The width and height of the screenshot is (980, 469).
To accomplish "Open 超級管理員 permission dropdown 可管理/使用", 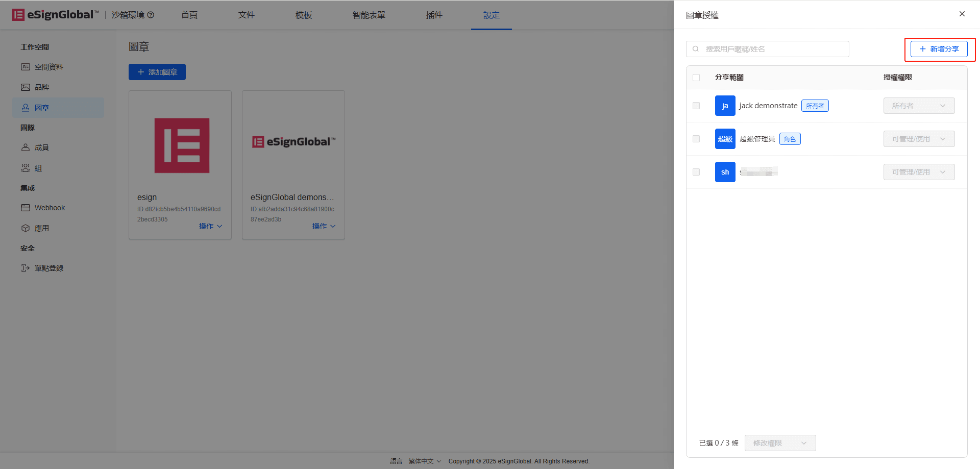I will point(919,139).
